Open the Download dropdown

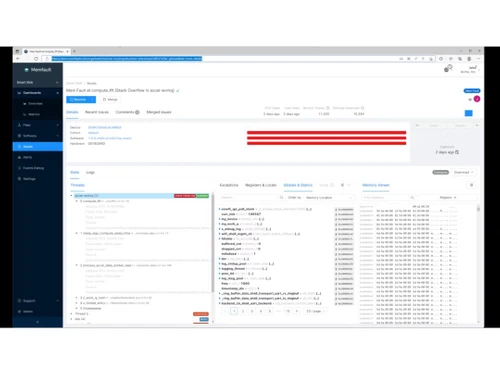click(x=463, y=172)
